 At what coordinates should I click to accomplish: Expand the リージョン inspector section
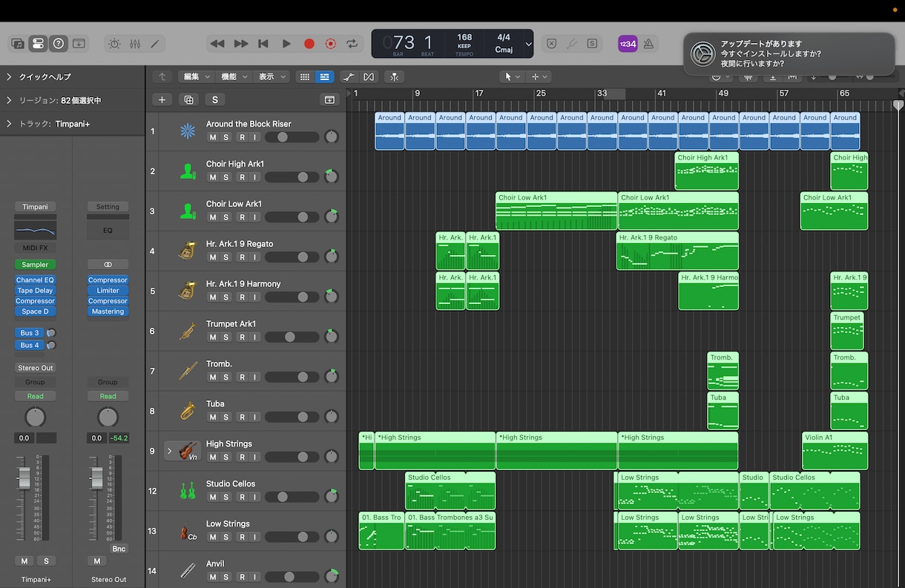click(9, 100)
